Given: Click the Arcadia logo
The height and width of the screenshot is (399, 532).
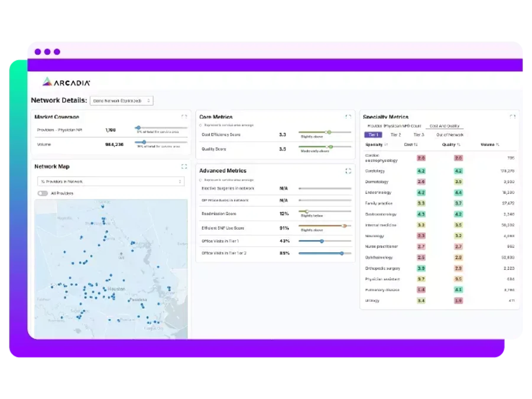Looking at the screenshot, I should tap(66, 82).
